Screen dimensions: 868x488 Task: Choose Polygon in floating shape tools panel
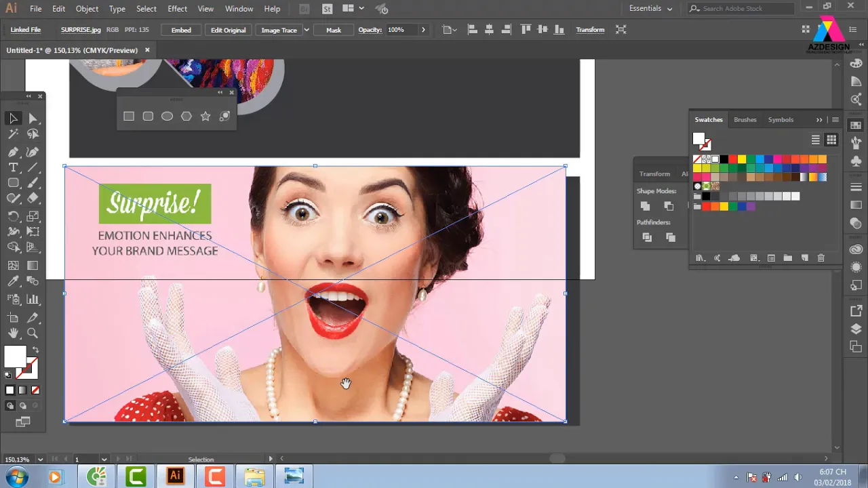coord(186,117)
